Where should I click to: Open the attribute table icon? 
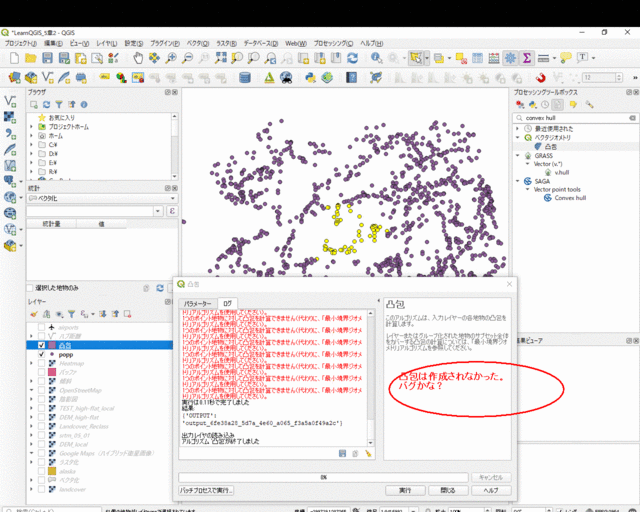point(477,58)
